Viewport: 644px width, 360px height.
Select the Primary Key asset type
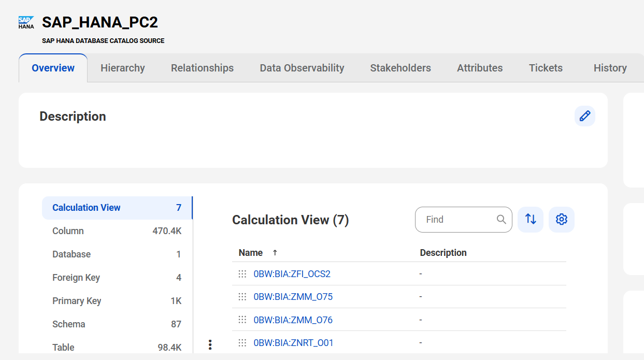pos(117,301)
